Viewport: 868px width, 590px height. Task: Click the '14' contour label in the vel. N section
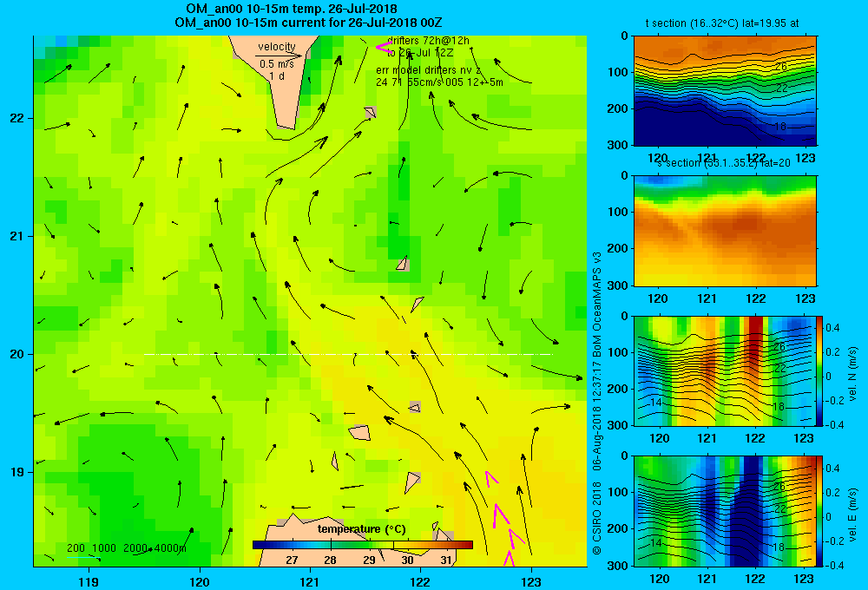click(x=656, y=403)
